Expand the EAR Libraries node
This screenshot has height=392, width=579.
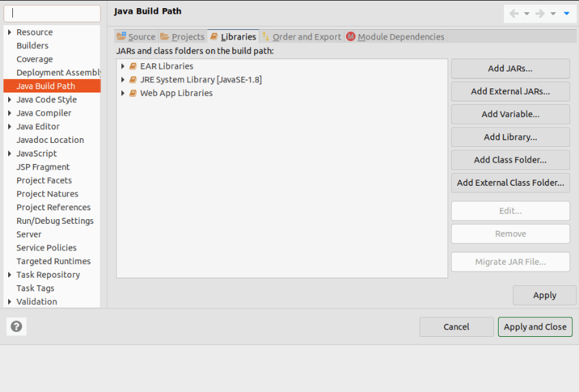pos(123,67)
